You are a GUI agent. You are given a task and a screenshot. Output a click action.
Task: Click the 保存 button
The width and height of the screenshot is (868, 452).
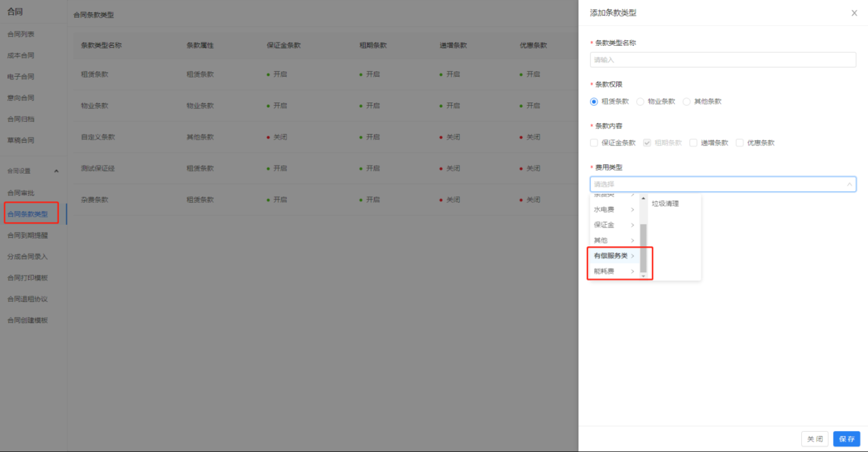[x=847, y=439]
